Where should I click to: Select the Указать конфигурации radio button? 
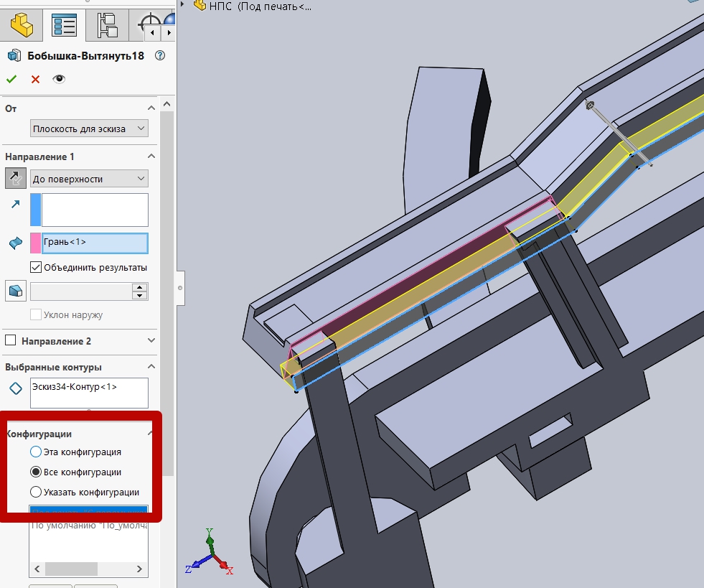[x=36, y=493]
